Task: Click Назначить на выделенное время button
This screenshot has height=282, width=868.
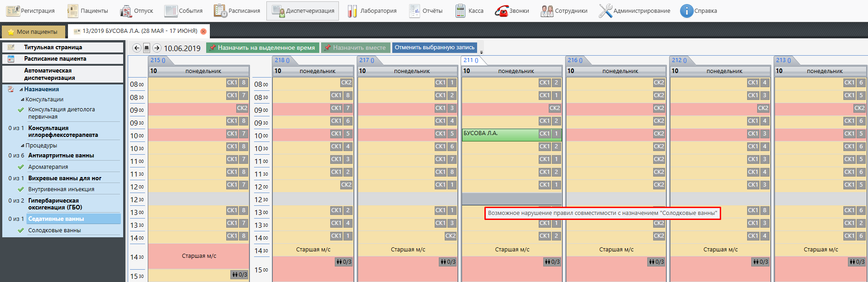Action: (262, 47)
